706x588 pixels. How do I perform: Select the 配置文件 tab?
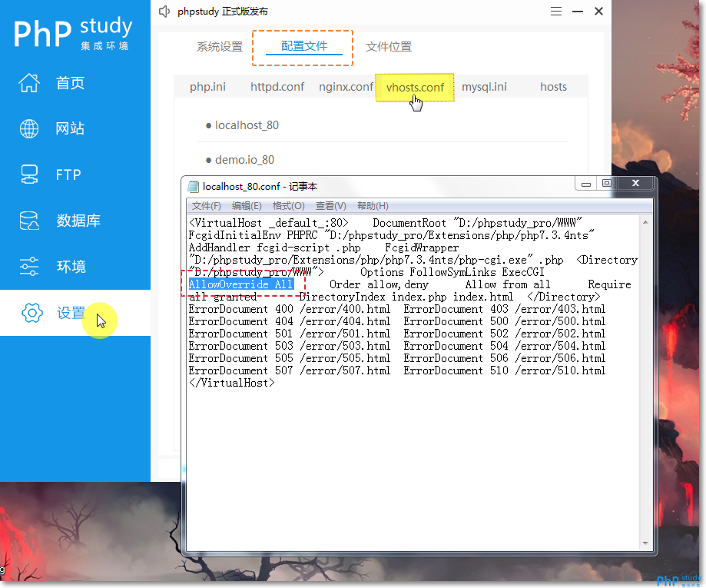304,46
